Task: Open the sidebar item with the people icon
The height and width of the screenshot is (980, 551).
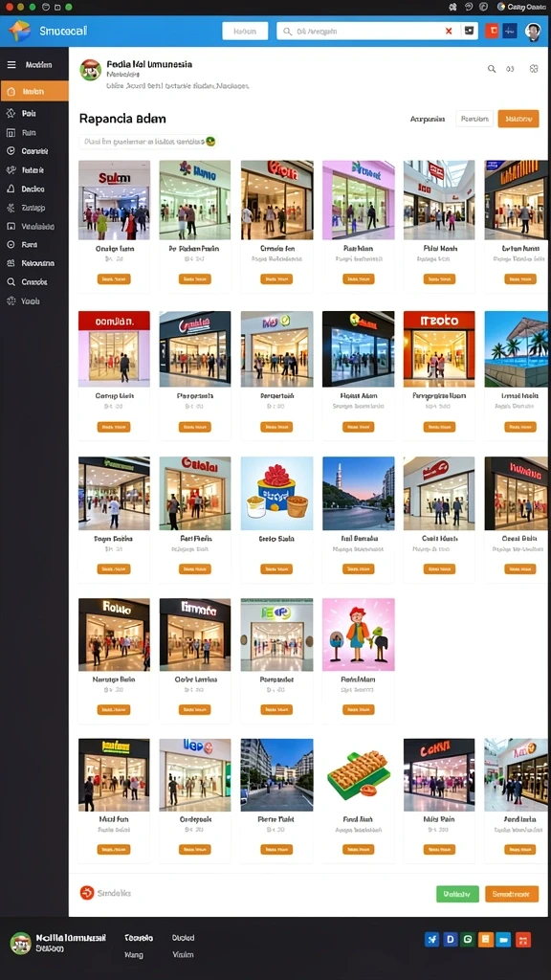Action: point(30,263)
